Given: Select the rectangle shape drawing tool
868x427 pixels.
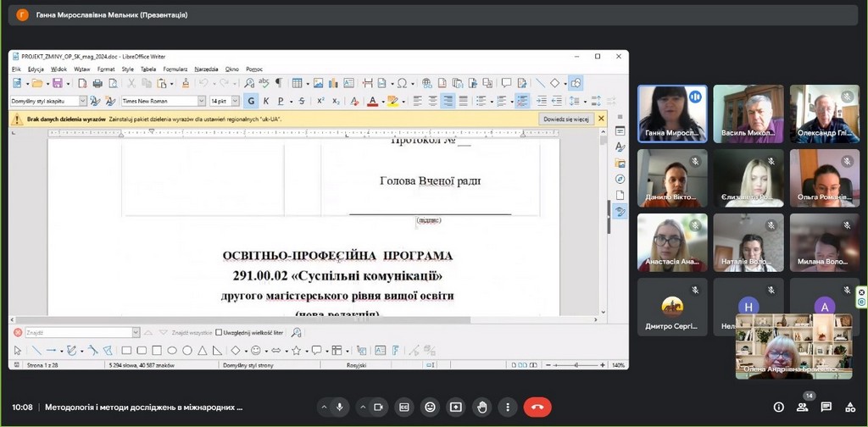Looking at the screenshot, I should coord(126,350).
